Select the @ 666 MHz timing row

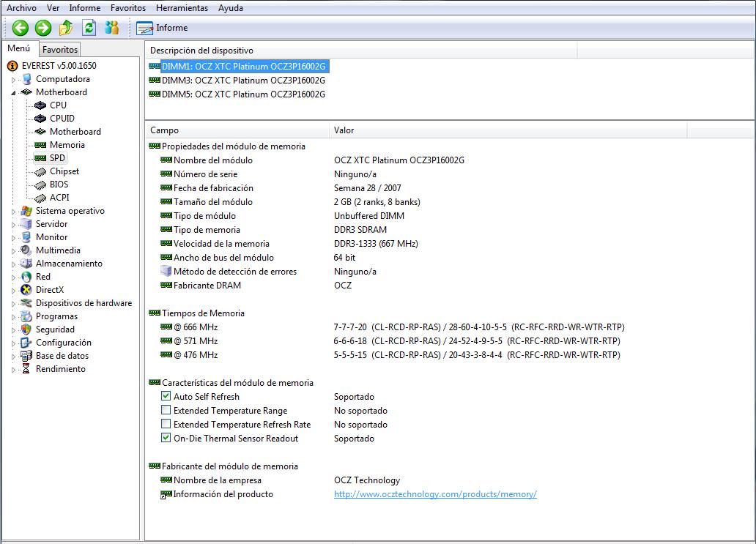[x=393, y=327]
